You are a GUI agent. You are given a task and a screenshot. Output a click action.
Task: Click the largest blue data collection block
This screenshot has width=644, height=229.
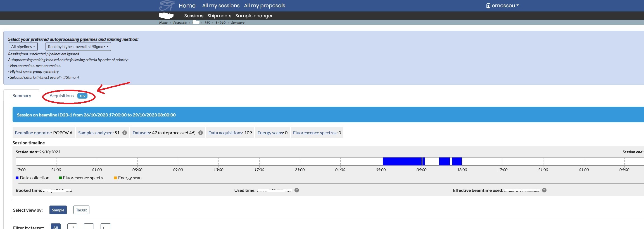click(402, 161)
